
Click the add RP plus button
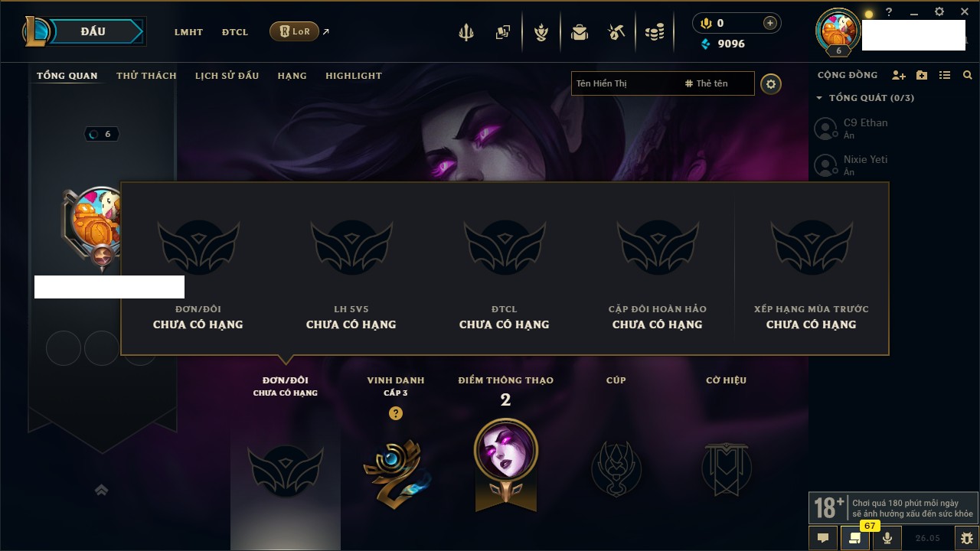(x=770, y=23)
